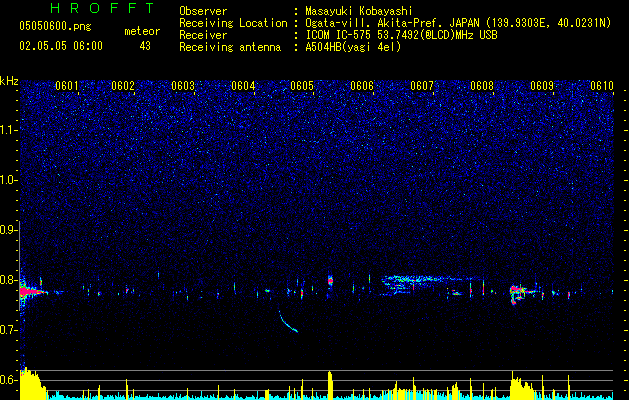Click the meteor count 43
This screenshot has width=629, height=400.
[145, 46]
